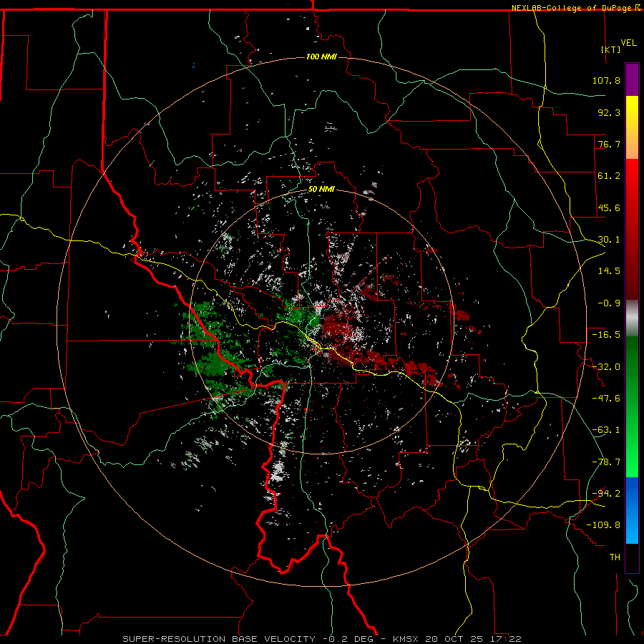Click the VEL legend title
Viewport: 644px width, 644px height.
coord(628,43)
